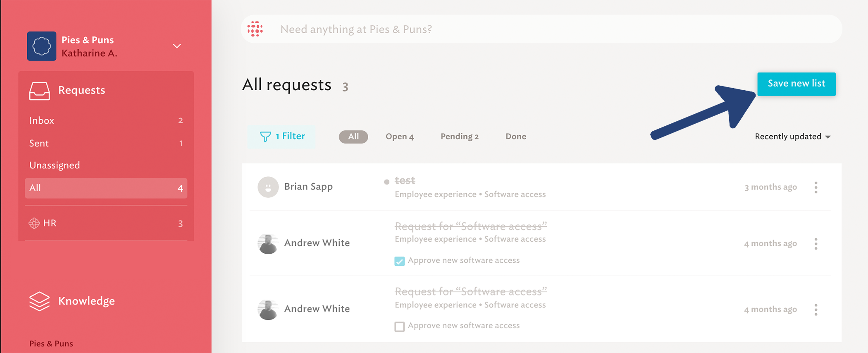Check the empty Approve new software access box

(x=399, y=327)
